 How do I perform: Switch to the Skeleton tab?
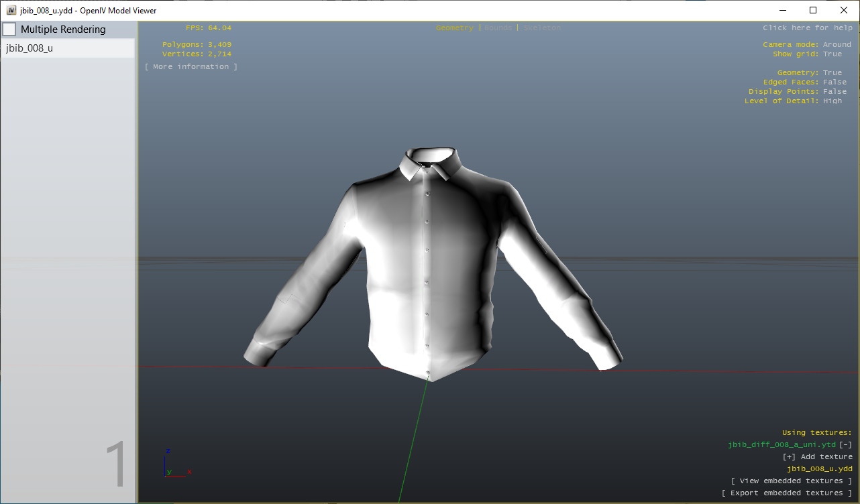(x=541, y=27)
